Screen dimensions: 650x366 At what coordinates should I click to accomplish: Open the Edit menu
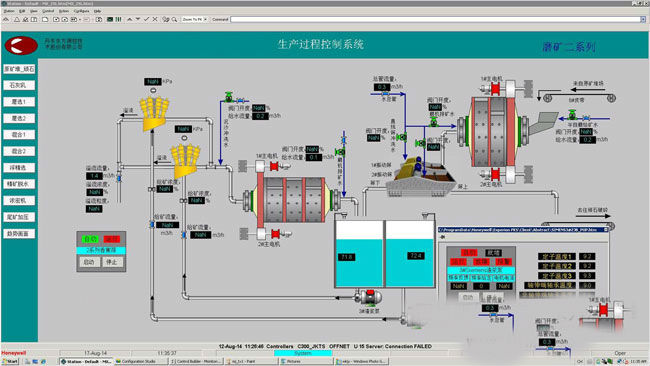[22, 11]
